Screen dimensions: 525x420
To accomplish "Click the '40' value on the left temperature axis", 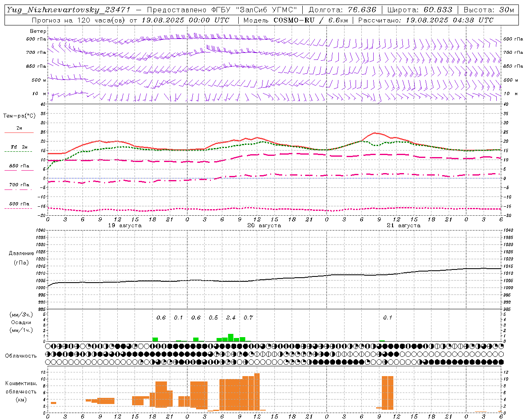I will coord(43,104).
